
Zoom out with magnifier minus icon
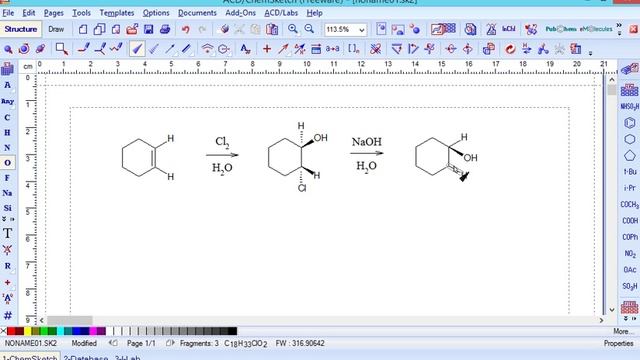pos(309,29)
